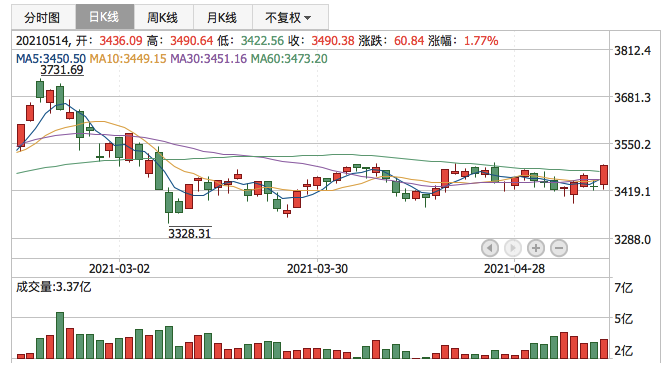Click the low price 3422.56 value
This screenshot has width=668, height=368.
[x=262, y=41]
